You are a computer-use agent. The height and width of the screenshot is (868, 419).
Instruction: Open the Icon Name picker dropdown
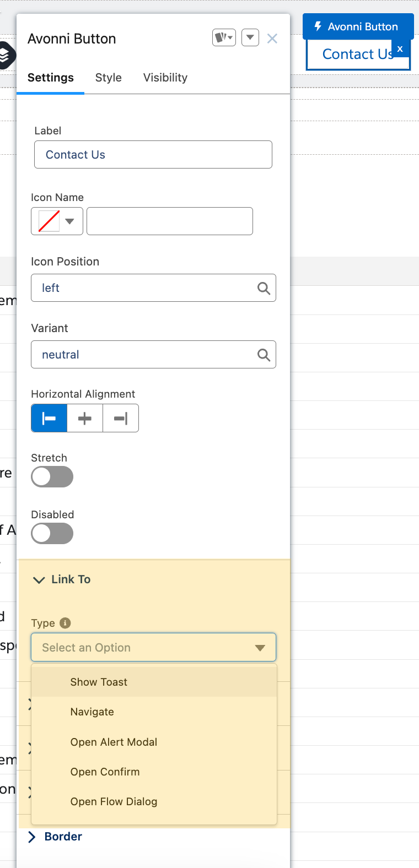[57, 221]
